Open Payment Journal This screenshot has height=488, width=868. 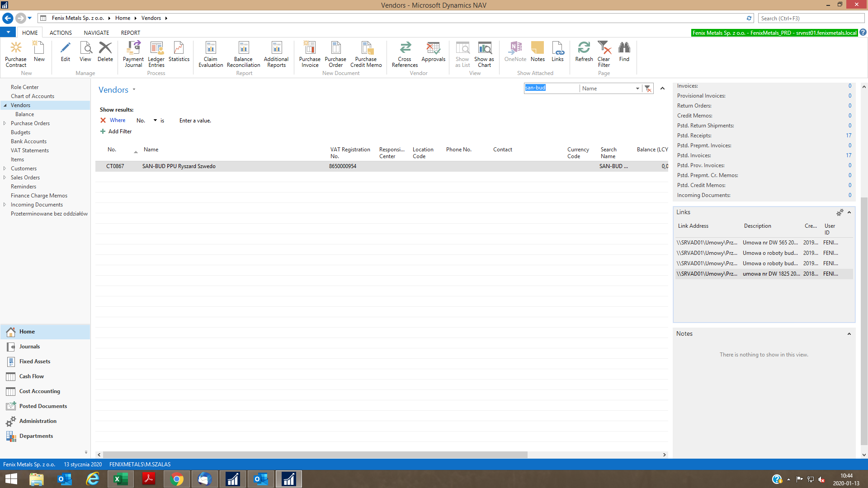click(x=133, y=54)
